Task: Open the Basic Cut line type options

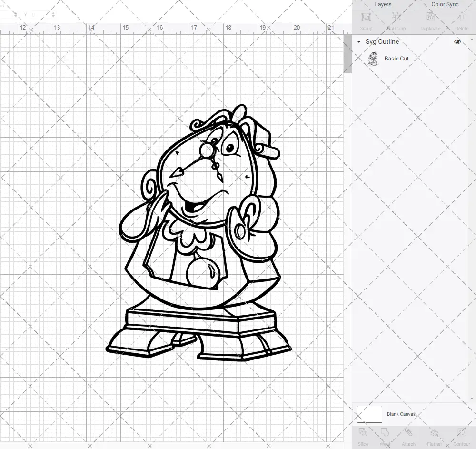Action: click(396, 59)
